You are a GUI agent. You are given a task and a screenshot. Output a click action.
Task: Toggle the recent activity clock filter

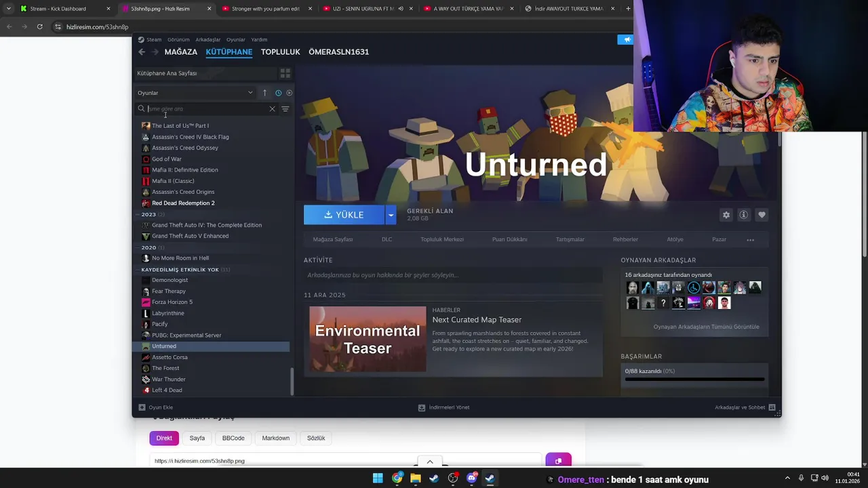278,93
